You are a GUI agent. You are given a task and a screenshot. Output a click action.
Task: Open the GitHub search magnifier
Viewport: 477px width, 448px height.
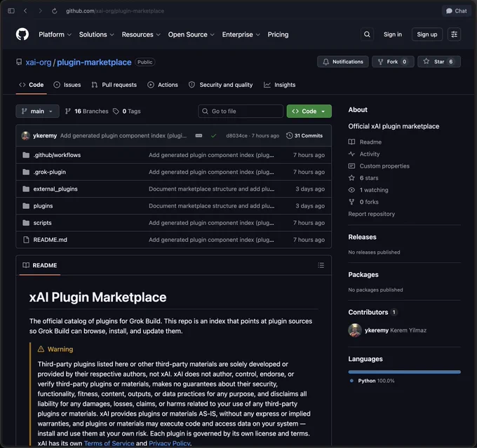point(367,34)
